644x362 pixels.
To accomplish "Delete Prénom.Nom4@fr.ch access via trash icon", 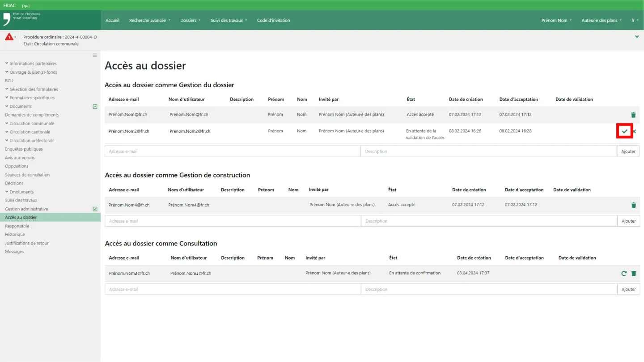I will tap(633, 205).
